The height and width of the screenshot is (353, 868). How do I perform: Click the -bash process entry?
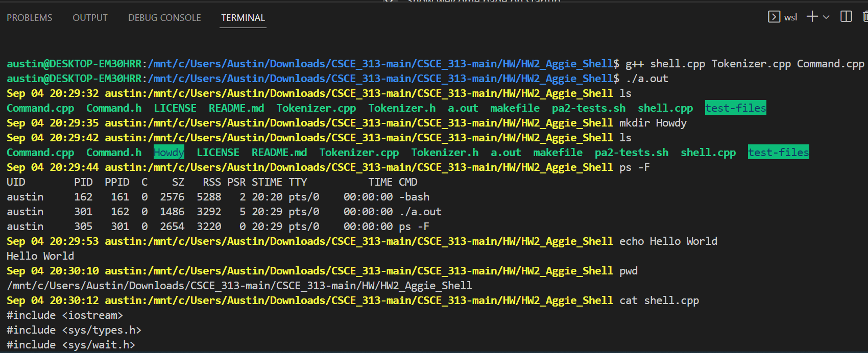point(414,197)
